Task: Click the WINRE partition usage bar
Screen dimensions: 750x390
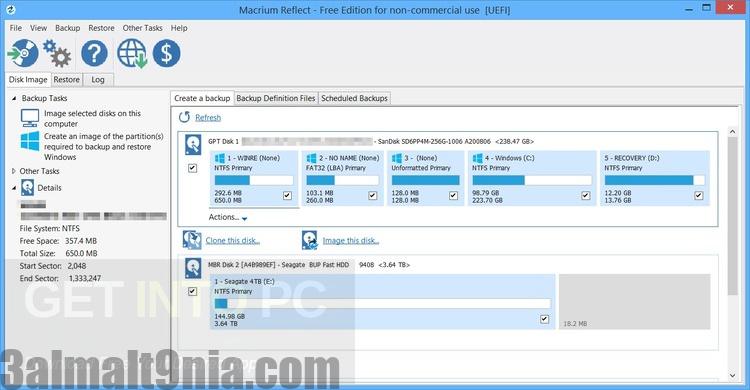Action: (x=254, y=180)
